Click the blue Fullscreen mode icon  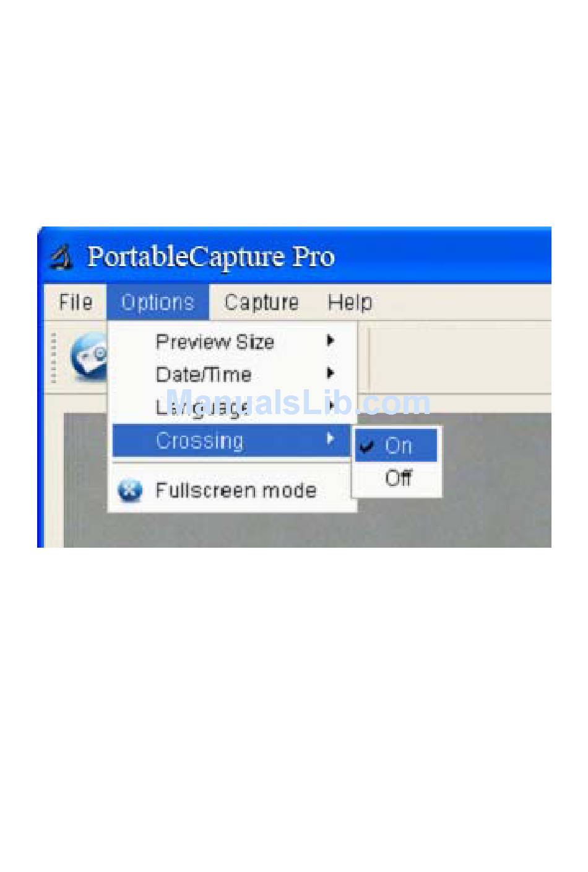pos(130,491)
